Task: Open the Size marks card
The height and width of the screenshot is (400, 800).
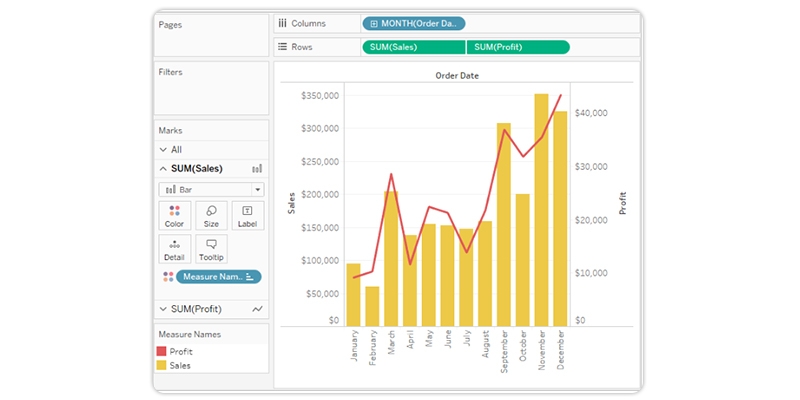Action: tap(211, 216)
